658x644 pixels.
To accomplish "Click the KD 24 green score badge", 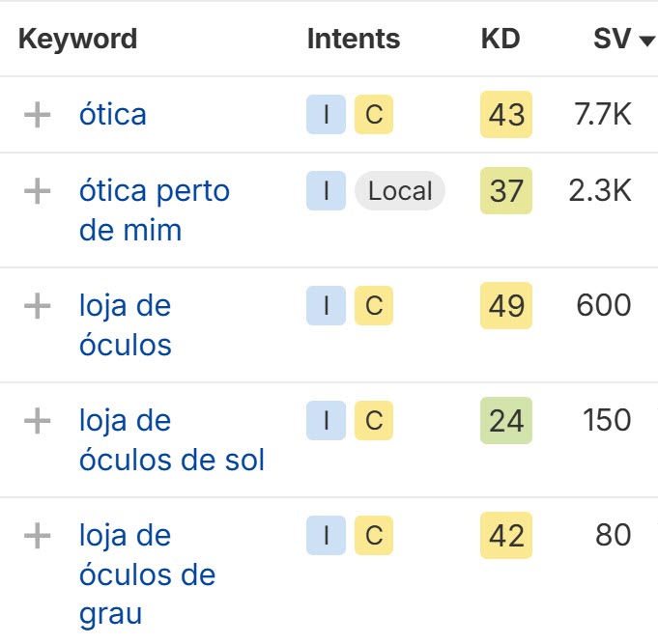I will coord(506,421).
